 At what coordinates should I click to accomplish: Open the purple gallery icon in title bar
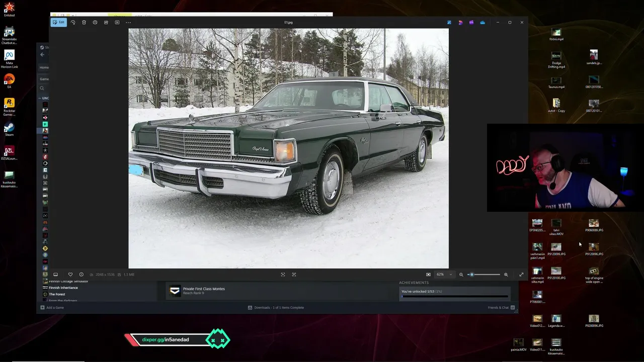(x=471, y=22)
